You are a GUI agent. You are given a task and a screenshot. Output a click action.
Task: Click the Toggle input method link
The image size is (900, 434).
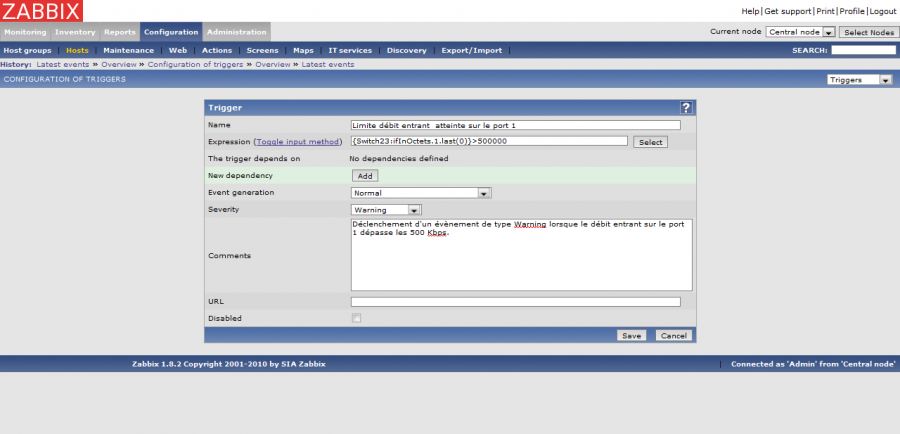click(298, 141)
